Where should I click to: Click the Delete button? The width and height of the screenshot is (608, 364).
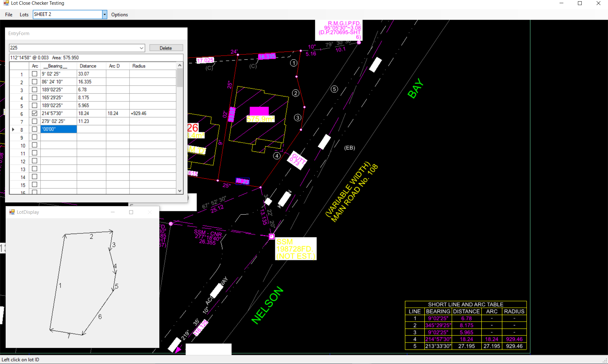(x=166, y=48)
